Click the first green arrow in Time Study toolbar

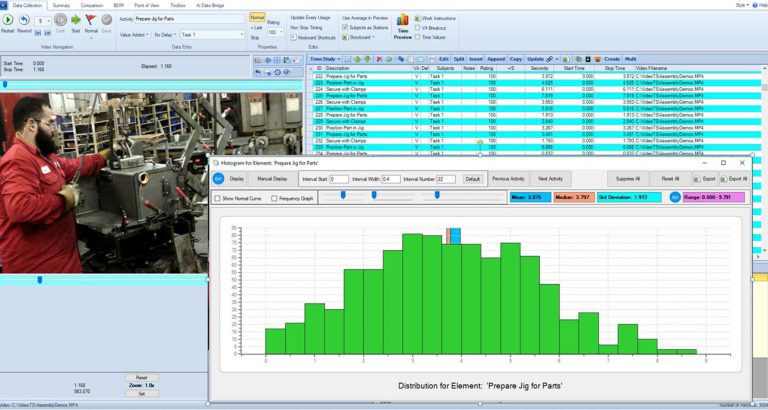coord(358,59)
